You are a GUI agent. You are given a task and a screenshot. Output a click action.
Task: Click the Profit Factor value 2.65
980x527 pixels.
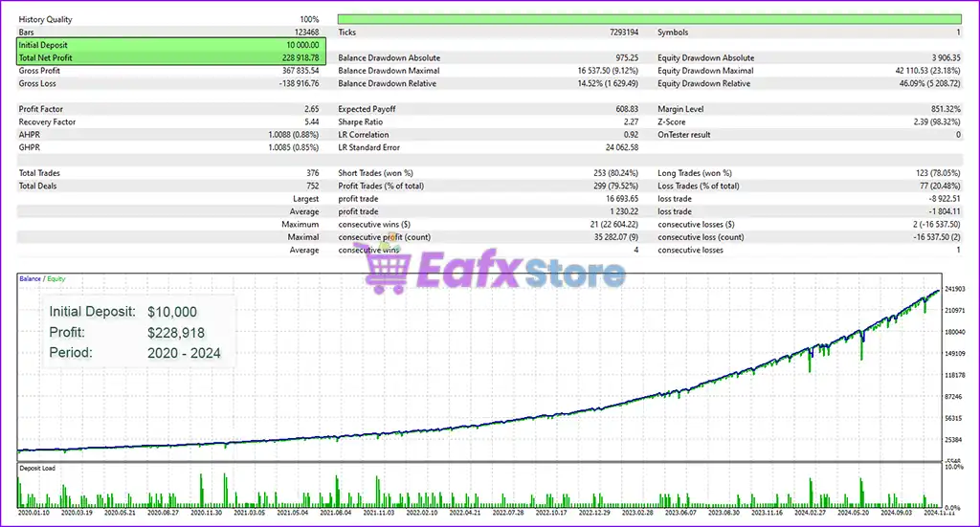(312, 109)
